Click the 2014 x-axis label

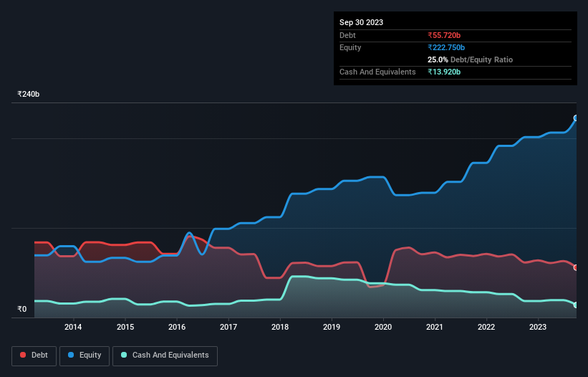click(x=73, y=327)
